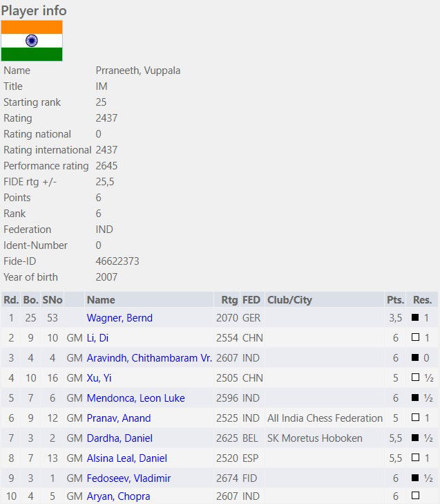Open player link Wagner, Bernd
Image resolution: width=440 pixels, height=504 pixels.
(x=119, y=318)
